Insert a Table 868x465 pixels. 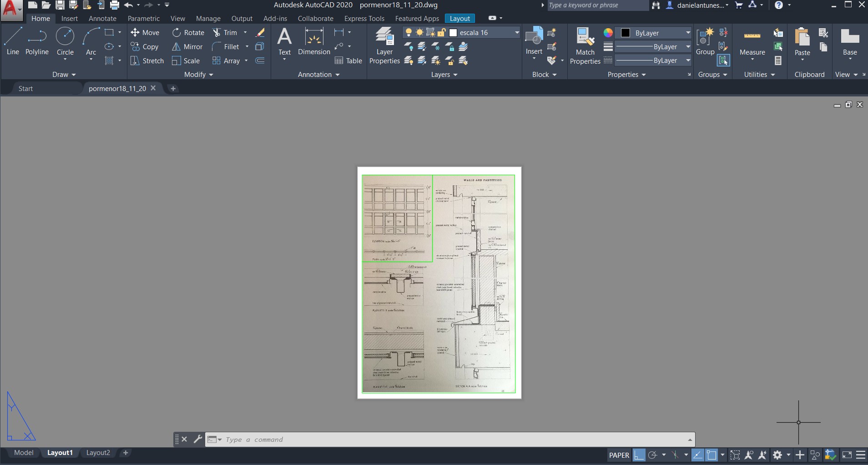348,61
